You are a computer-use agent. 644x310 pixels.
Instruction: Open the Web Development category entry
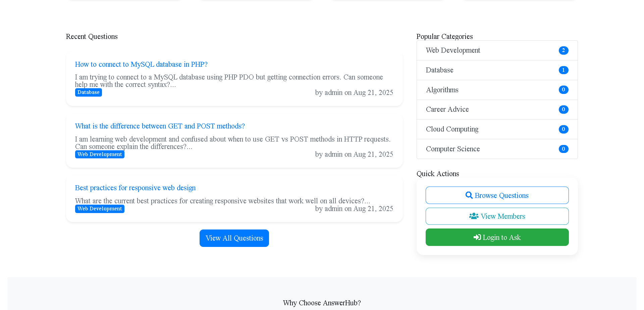click(453, 50)
